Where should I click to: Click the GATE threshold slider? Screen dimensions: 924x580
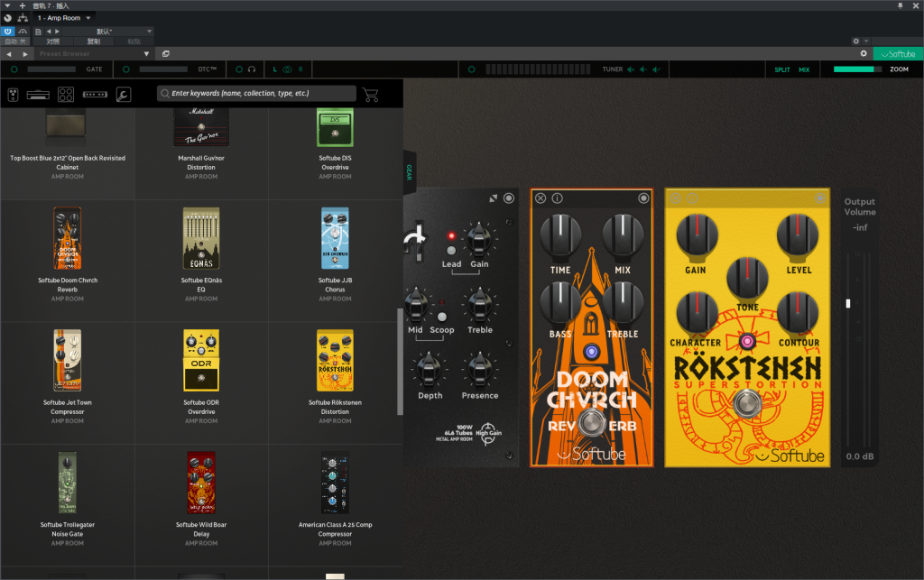click(x=51, y=69)
